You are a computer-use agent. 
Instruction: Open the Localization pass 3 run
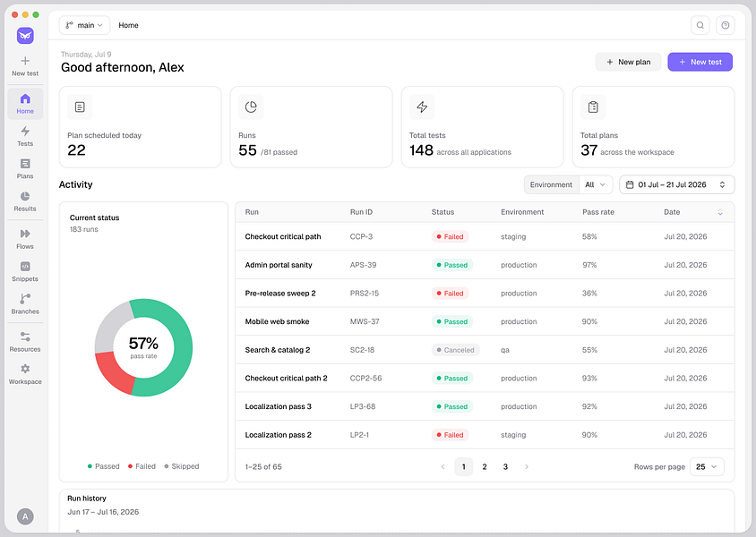point(485,406)
